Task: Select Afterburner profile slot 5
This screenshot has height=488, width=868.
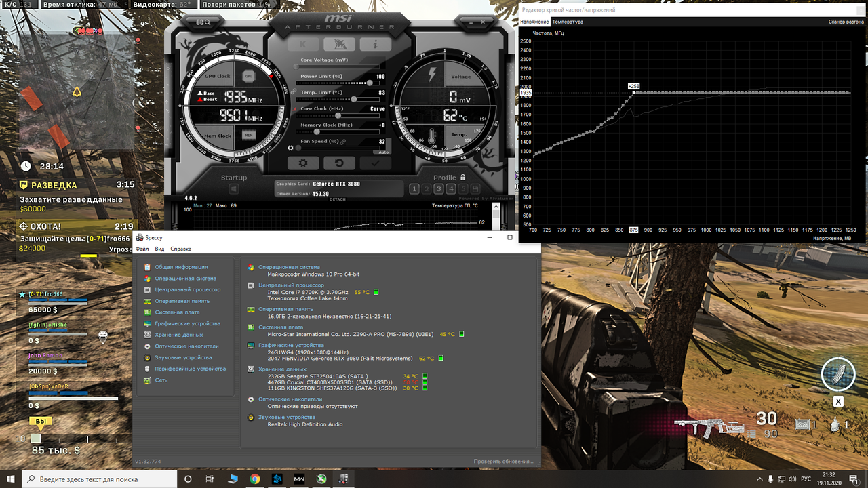Action: [462, 189]
